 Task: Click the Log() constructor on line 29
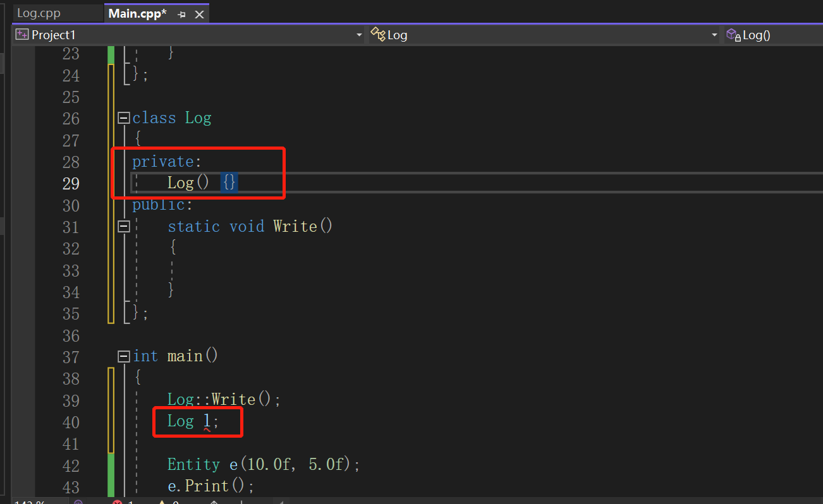tap(188, 183)
